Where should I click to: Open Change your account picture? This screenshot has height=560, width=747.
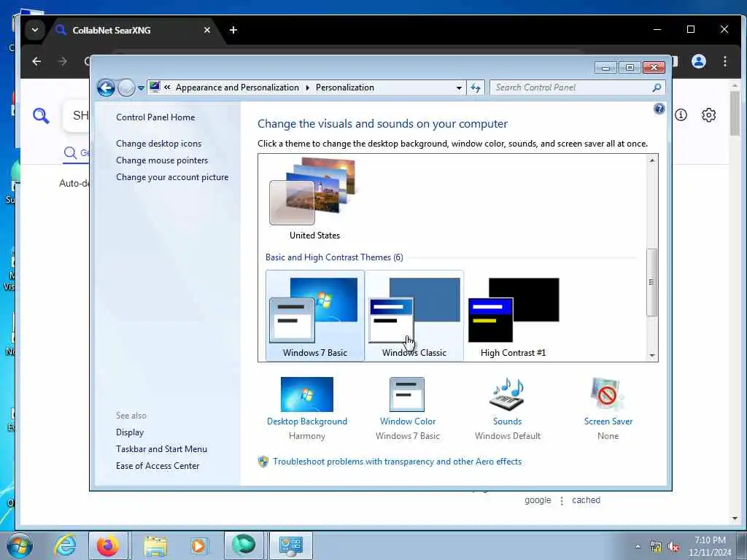172,176
